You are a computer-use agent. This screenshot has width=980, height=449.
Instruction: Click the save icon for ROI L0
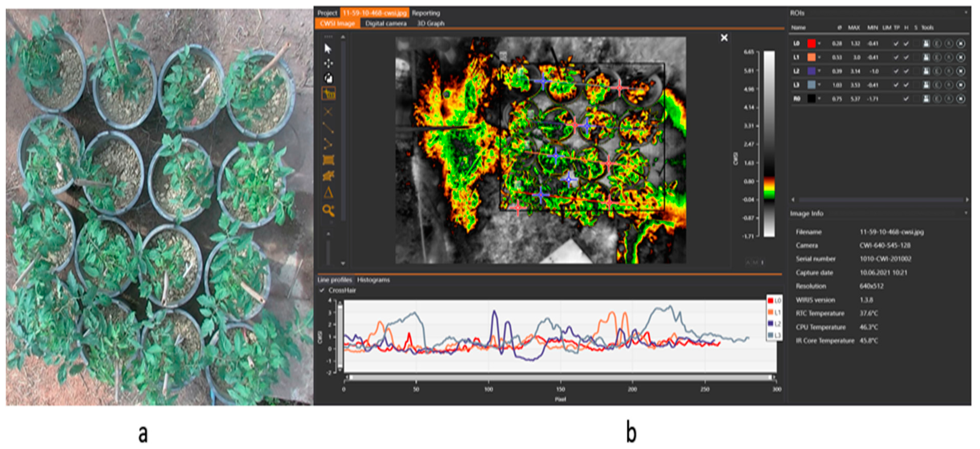[927, 44]
